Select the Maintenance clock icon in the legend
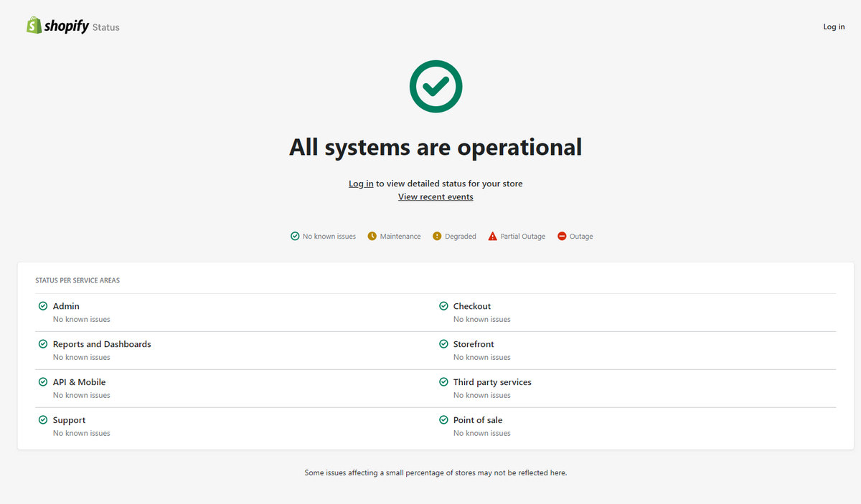The height and width of the screenshot is (504, 861). tap(371, 236)
